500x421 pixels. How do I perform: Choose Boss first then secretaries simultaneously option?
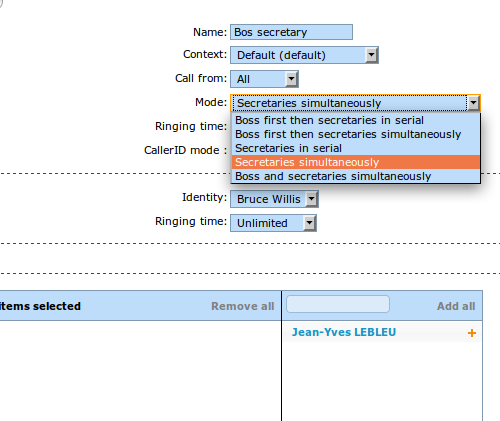[x=356, y=134]
